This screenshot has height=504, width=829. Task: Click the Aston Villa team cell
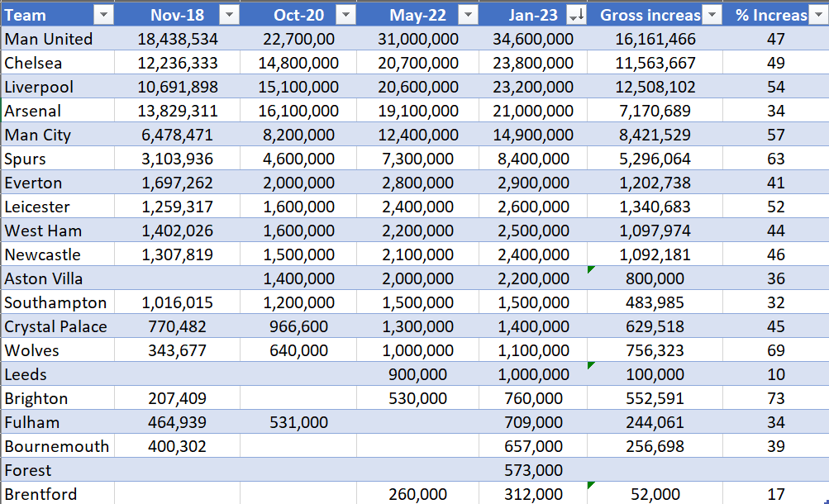(58, 278)
